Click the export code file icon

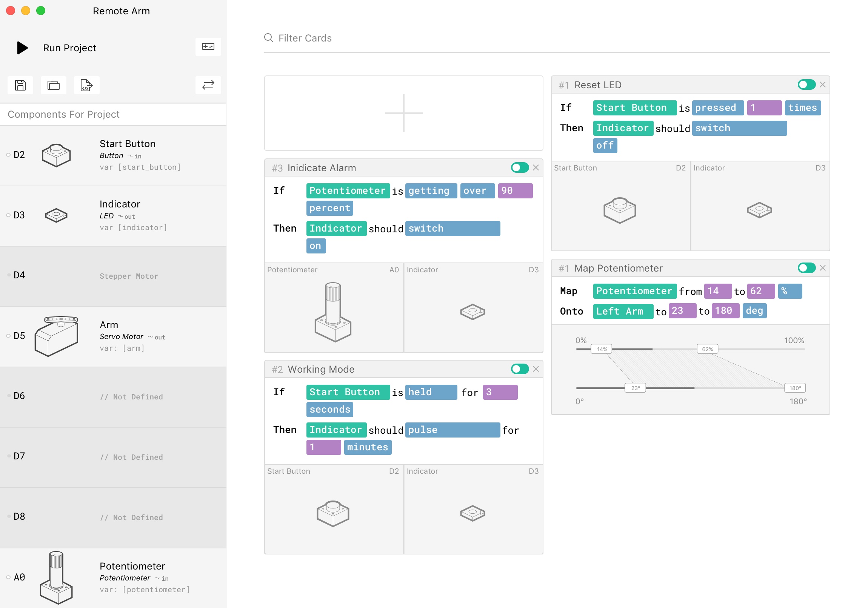click(86, 85)
